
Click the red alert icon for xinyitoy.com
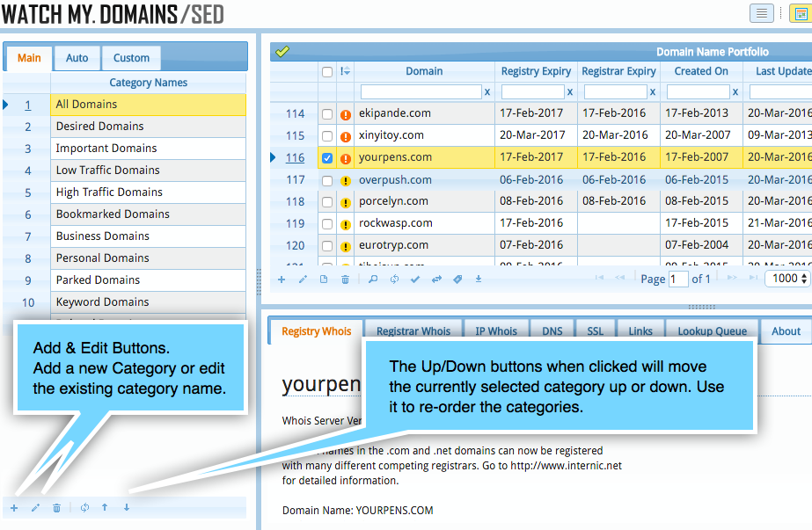point(346,136)
